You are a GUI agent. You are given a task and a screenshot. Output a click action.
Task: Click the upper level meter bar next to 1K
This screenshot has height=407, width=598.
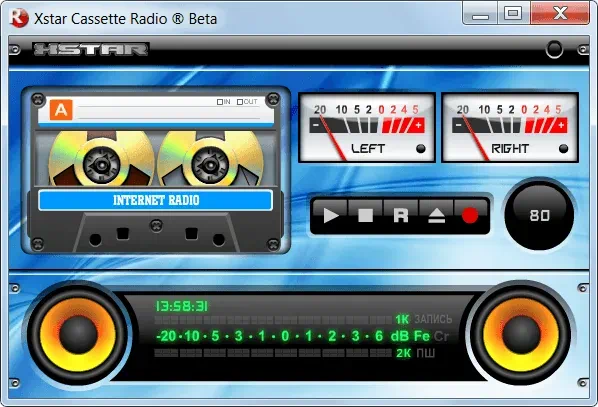273,320
